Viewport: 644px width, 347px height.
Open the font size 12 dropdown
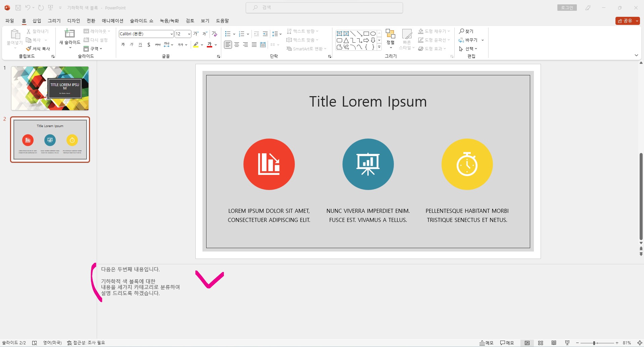click(x=189, y=34)
